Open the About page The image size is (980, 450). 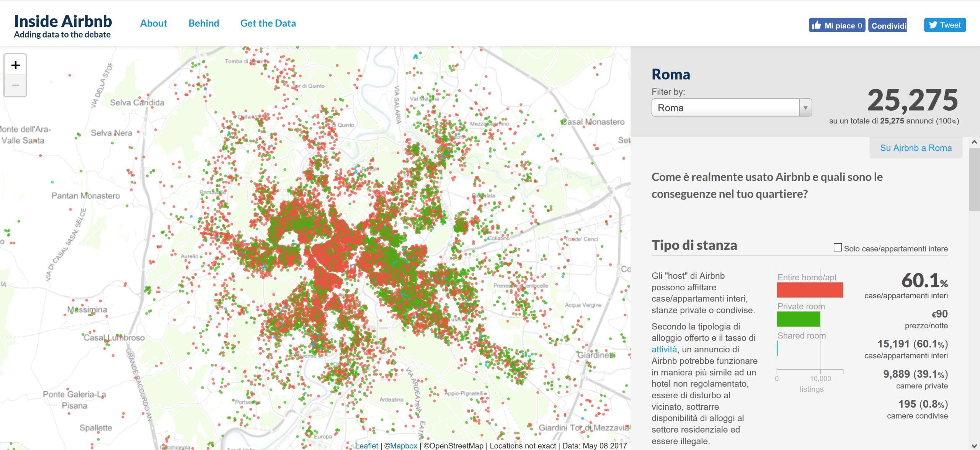click(154, 23)
